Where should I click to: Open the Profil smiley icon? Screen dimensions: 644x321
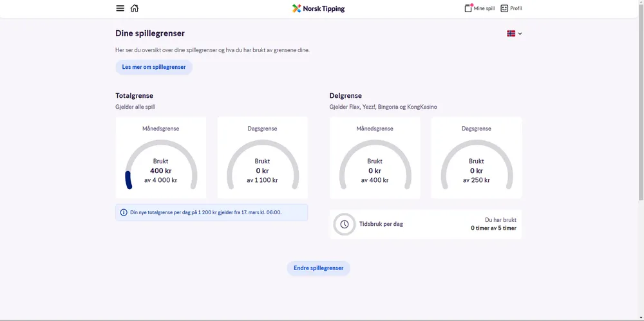(504, 8)
